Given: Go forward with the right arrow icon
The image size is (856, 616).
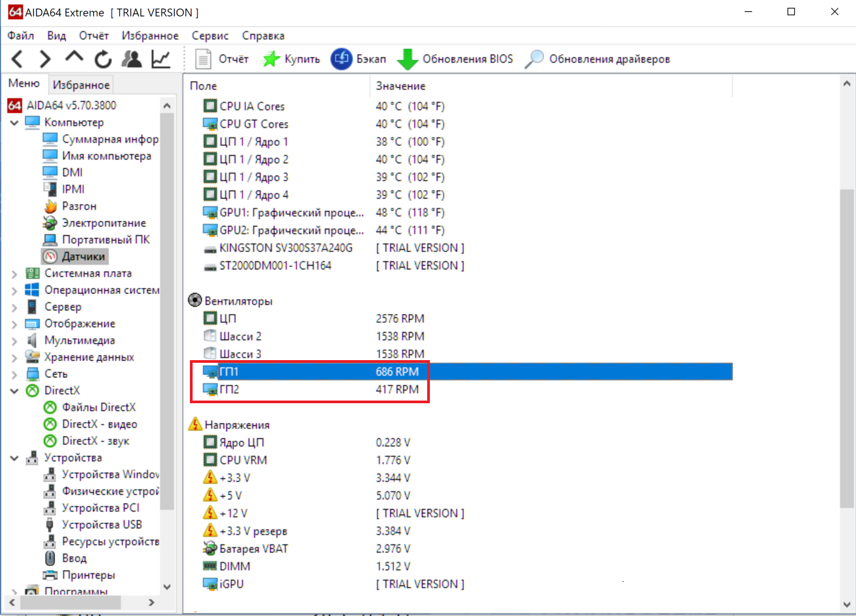Looking at the screenshot, I should pyautogui.click(x=45, y=59).
